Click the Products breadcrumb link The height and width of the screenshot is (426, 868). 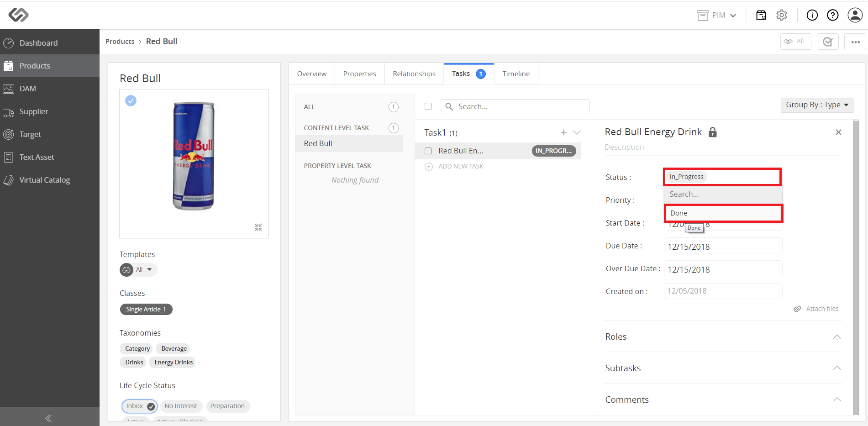tap(120, 42)
